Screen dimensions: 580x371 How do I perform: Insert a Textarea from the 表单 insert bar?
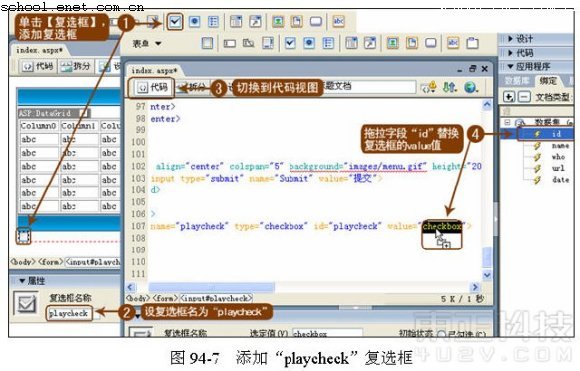click(268, 43)
